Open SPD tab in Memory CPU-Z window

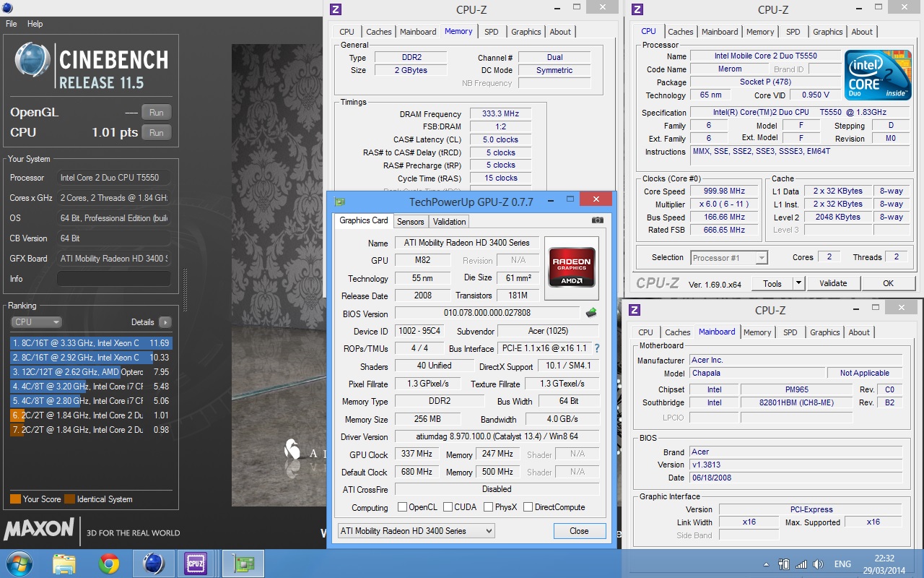(x=492, y=32)
